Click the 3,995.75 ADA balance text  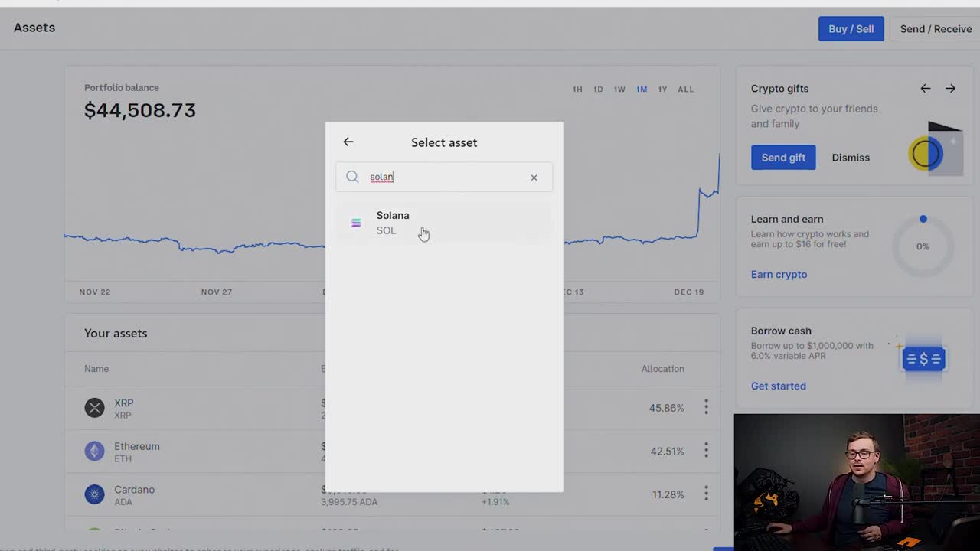tap(349, 502)
